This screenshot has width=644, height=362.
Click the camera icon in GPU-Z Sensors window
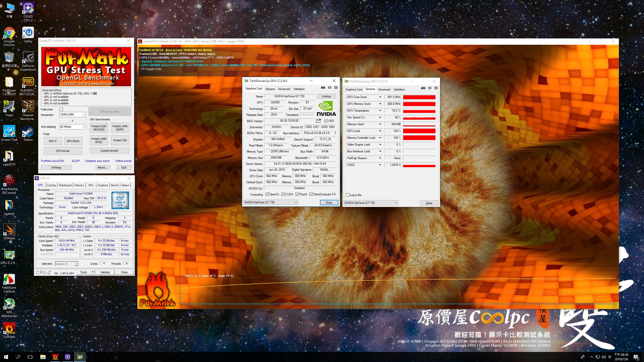[423, 88]
